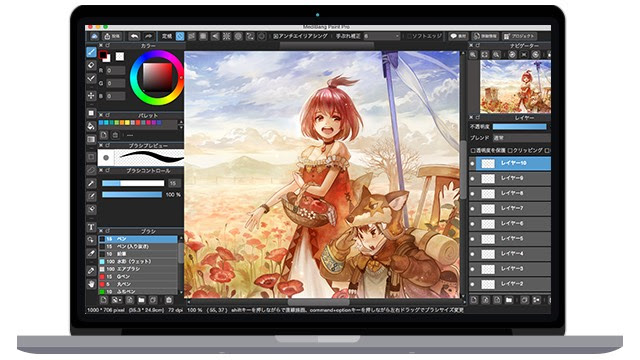
Task: Toggle the ソフトエッジ checkbox
Action: click(409, 36)
